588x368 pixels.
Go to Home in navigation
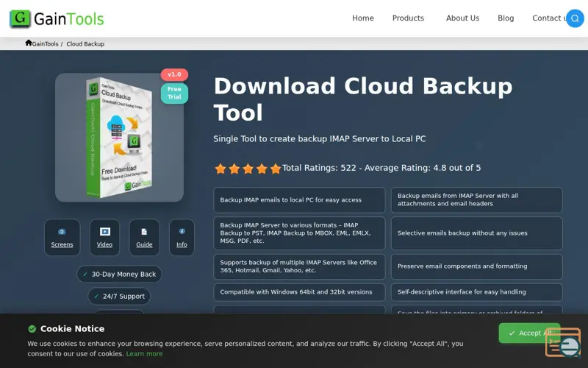point(363,18)
